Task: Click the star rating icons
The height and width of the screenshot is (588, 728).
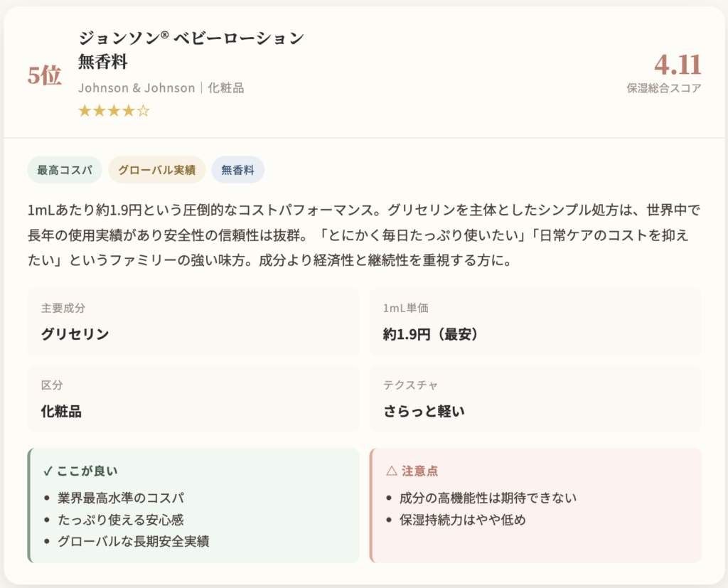Action: pyautogui.click(x=114, y=111)
